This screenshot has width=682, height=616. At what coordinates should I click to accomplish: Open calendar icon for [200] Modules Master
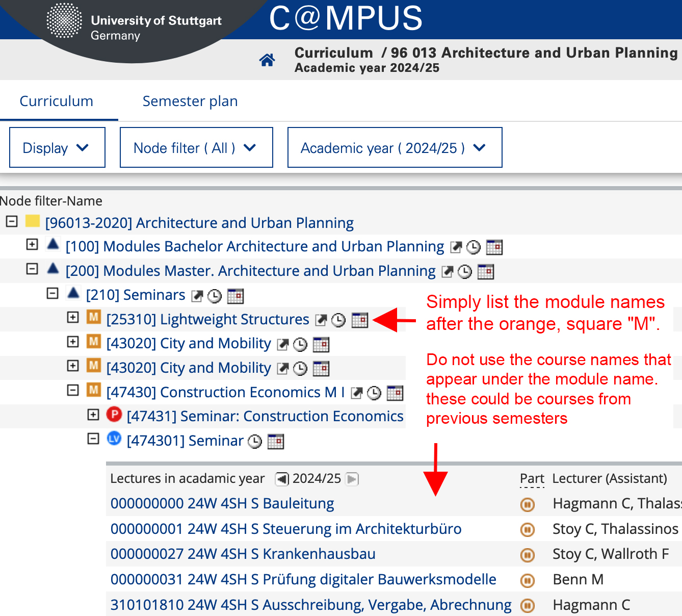click(x=486, y=272)
